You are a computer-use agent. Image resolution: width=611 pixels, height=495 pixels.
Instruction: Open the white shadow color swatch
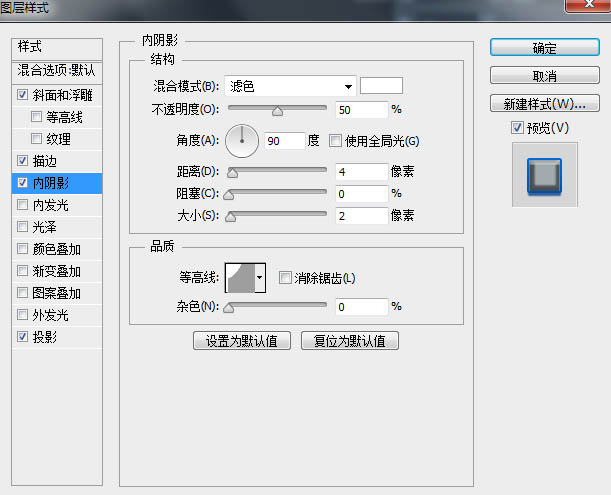coord(381,86)
